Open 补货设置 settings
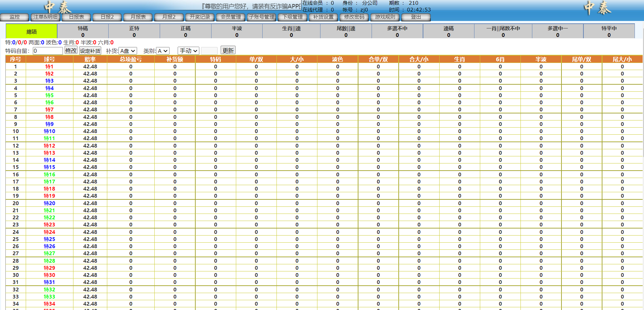 pos(323,17)
